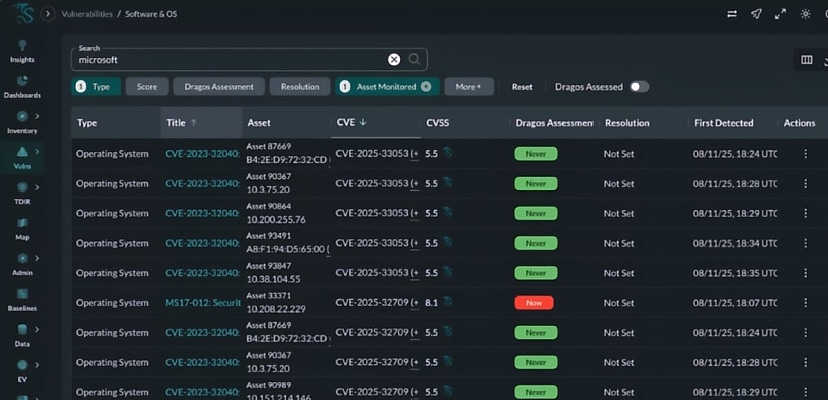Expand the Admin submenu arrow

pos(37,258)
